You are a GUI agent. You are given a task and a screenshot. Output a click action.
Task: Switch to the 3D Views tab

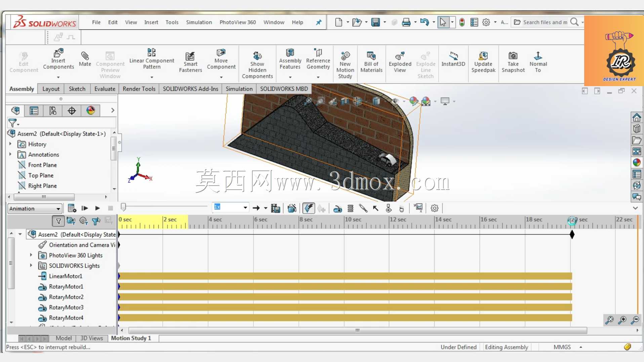click(91, 338)
